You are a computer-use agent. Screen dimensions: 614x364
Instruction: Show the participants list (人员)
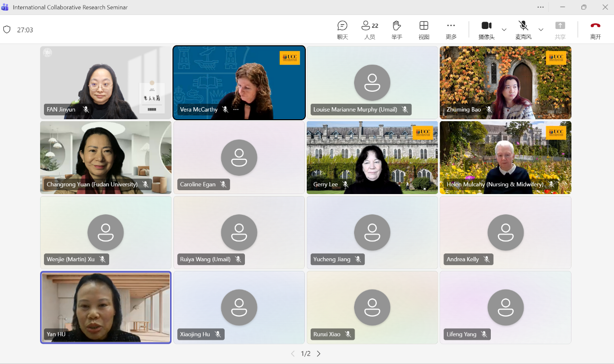369,30
